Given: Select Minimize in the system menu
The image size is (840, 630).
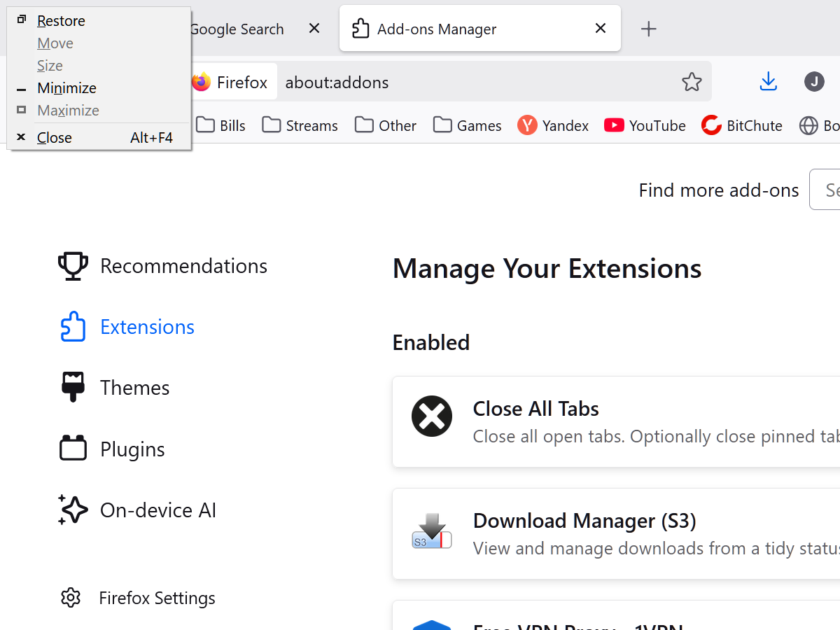Looking at the screenshot, I should tap(99, 88).
